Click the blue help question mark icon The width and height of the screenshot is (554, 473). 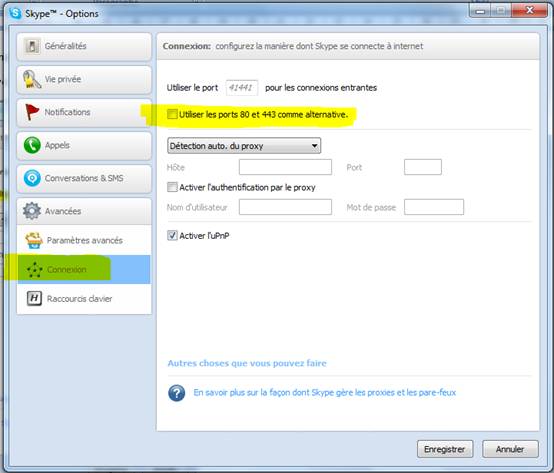177,393
